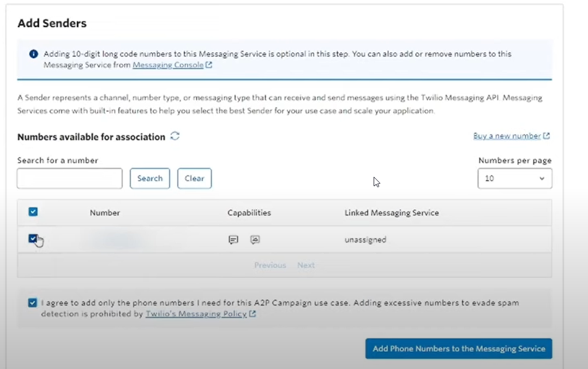Image resolution: width=588 pixels, height=369 pixels.
Task: Go to Next page of numbers
Action: click(x=306, y=265)
